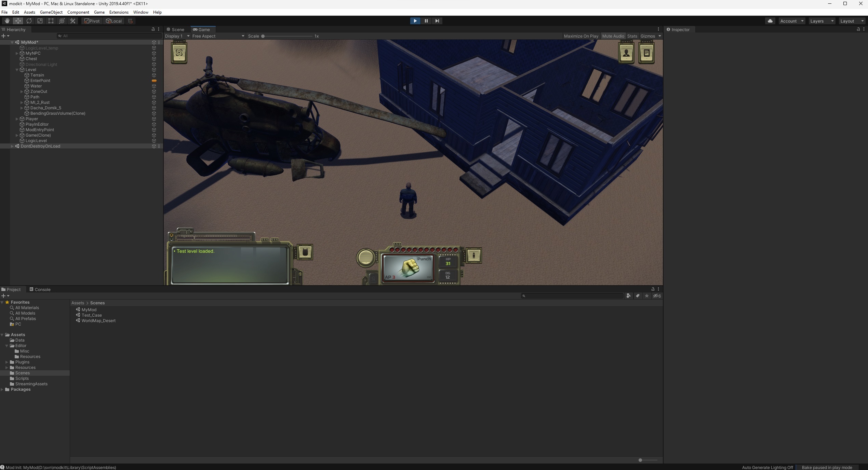Toggle Mute Audio
The width and height of the screenshot is (868, 470).
pos(613,36)
